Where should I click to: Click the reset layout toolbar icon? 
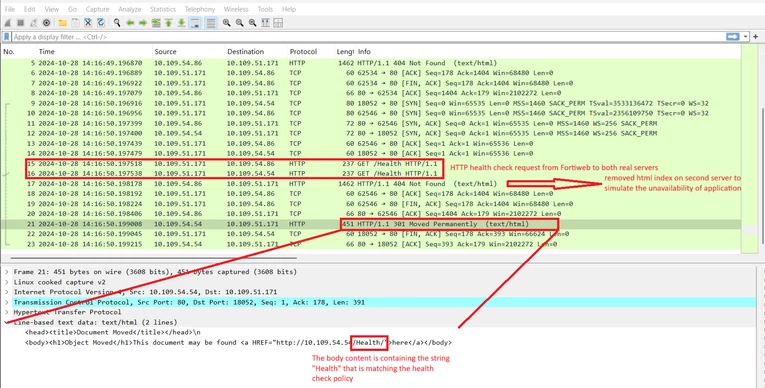pyautogui.click(x=278, y=22)
